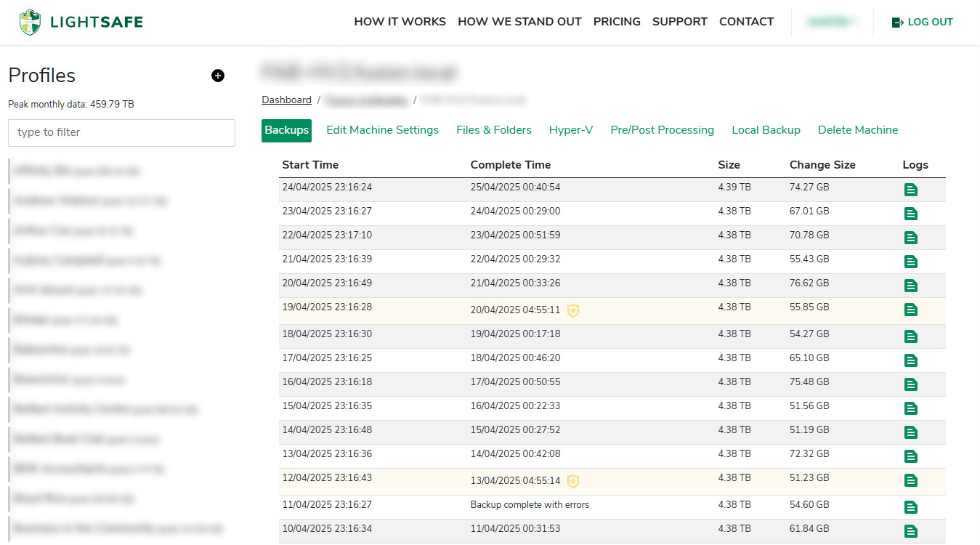Click shield badge beside 13/04/2025 04:55:14
This screenshot has height=545, width=980.
pos(573,482)
